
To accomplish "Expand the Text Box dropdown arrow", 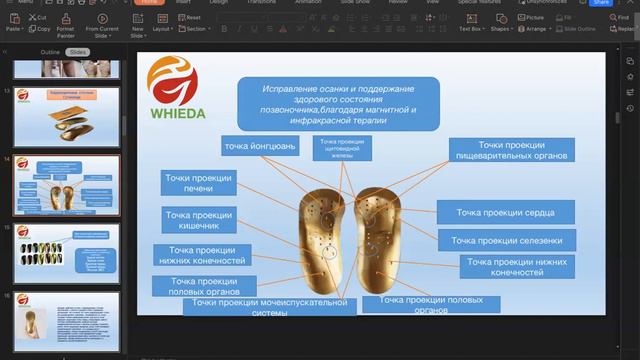I will point(484,29).
